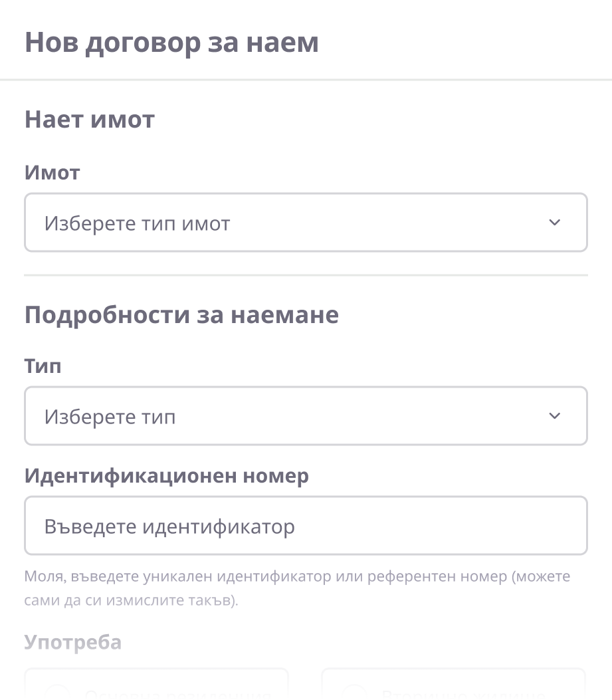Viewport: 612px width, 700px height.
Task: Click the 'Въведете идентификатор' input field
Action: point(306,525)
